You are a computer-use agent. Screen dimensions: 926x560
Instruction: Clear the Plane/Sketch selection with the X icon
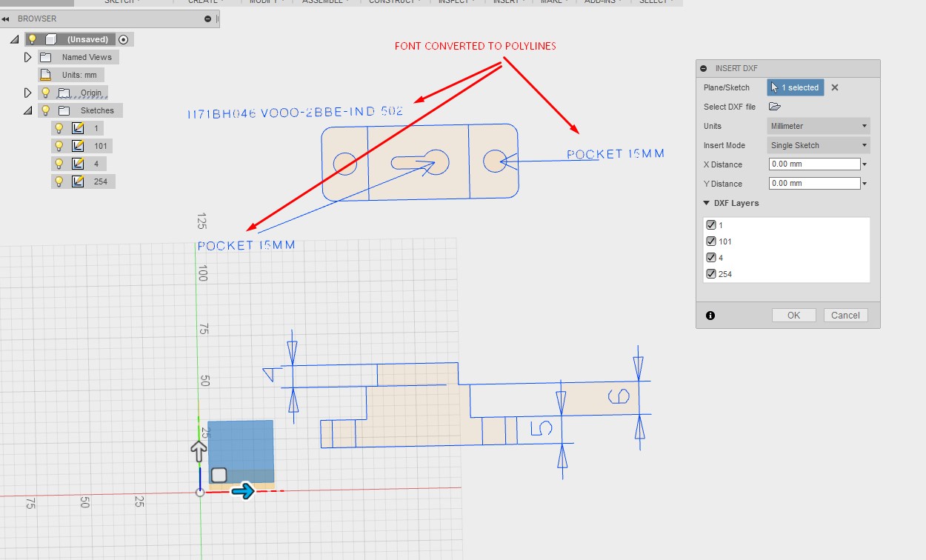[835, 87]
